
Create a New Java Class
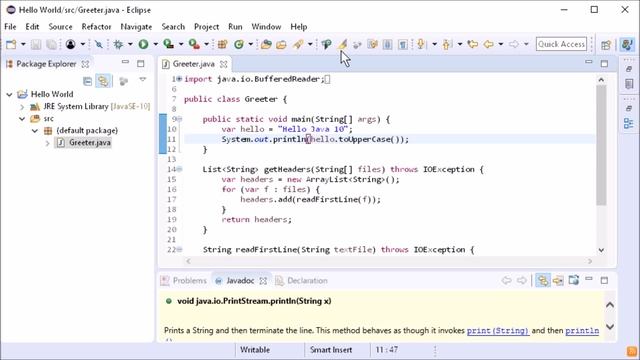point(239,44)
